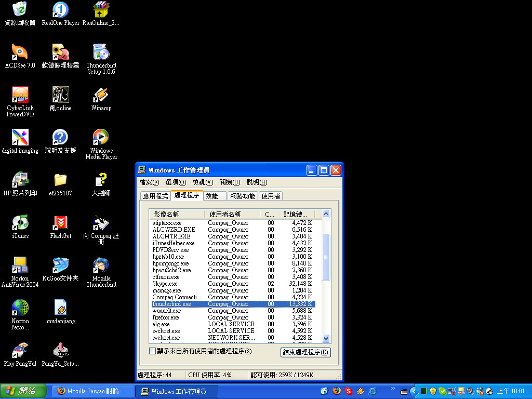Open the FlashGet desktop shortcut
532x399 pixels.
click(x=60, y=223)
